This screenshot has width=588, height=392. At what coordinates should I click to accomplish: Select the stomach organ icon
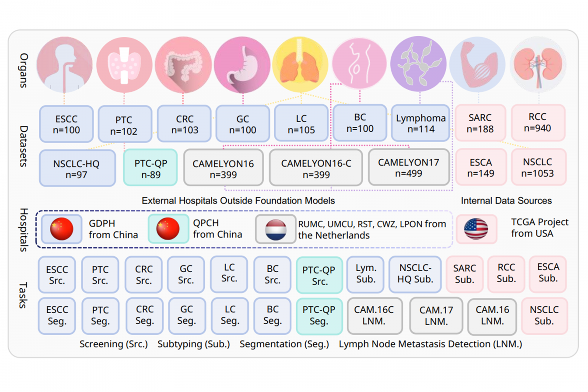(241, 65)
